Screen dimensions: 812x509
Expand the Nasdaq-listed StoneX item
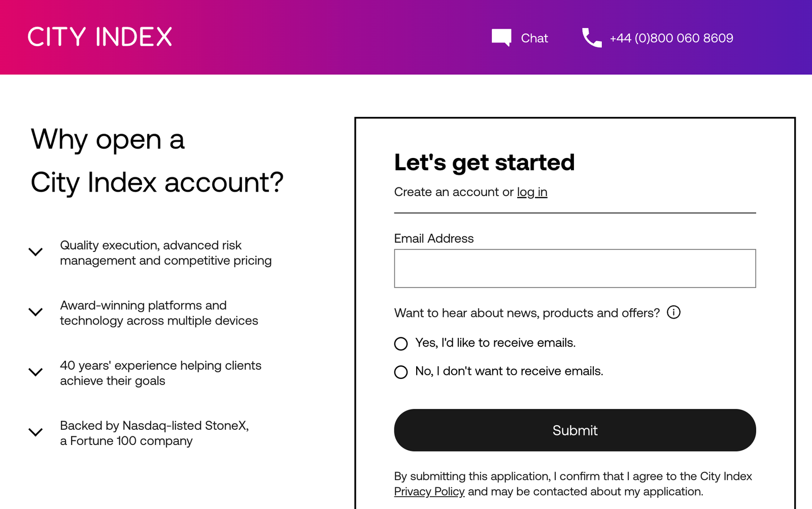(35, 432)
